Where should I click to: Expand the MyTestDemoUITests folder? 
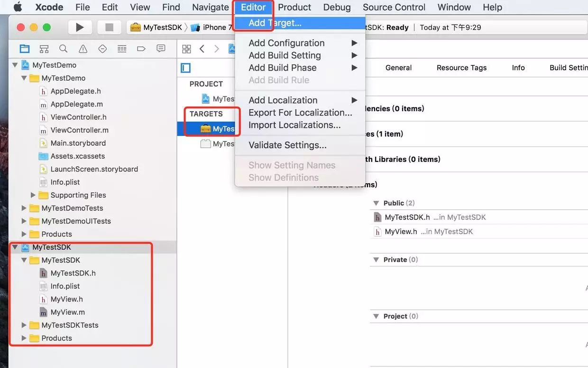coord(24,221)
